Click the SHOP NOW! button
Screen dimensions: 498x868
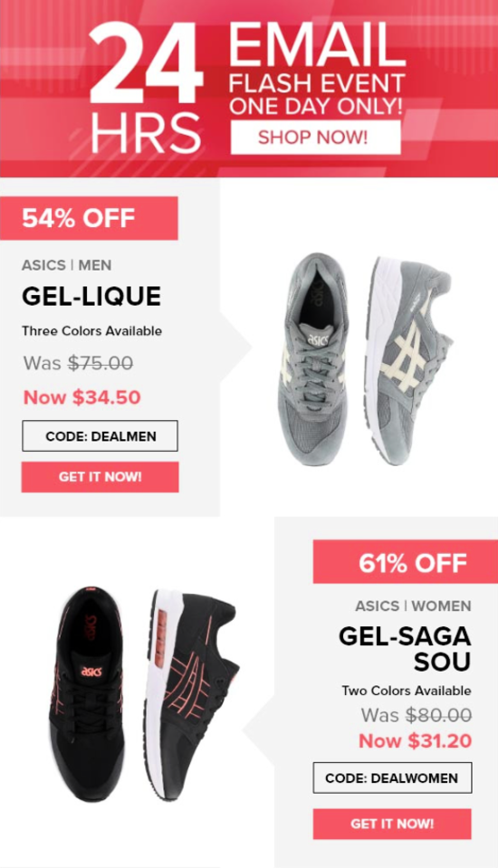[315, 138]
